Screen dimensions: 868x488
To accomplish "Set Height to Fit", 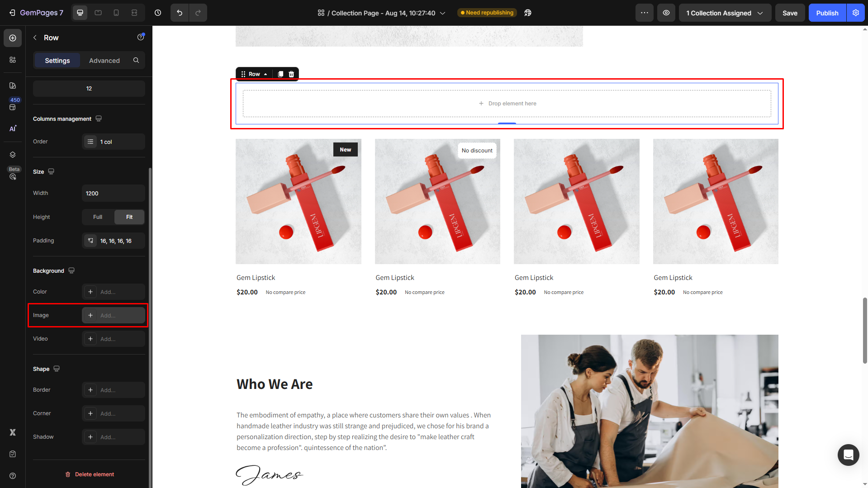I will (x=129, y=217).
